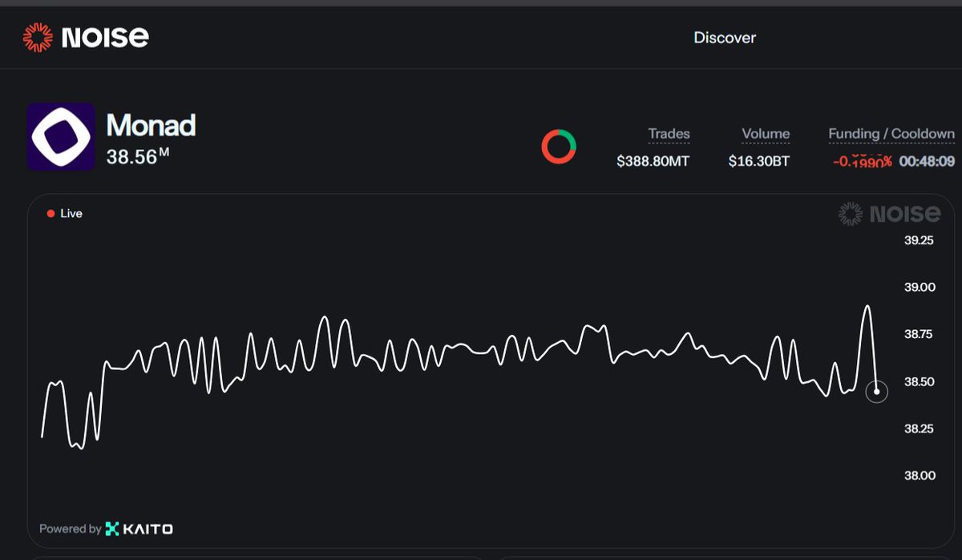Click the 38.25 axis label
The image size is (962, 560).
tap(919, 429)
